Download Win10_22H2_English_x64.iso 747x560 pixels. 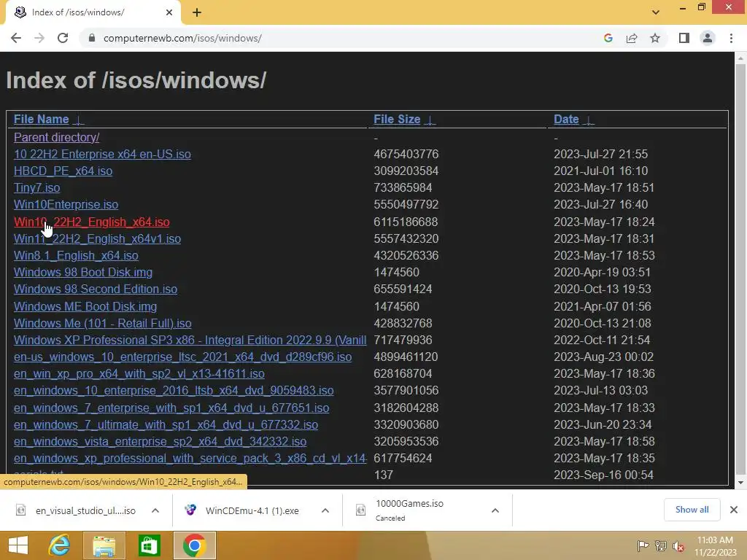91,222
